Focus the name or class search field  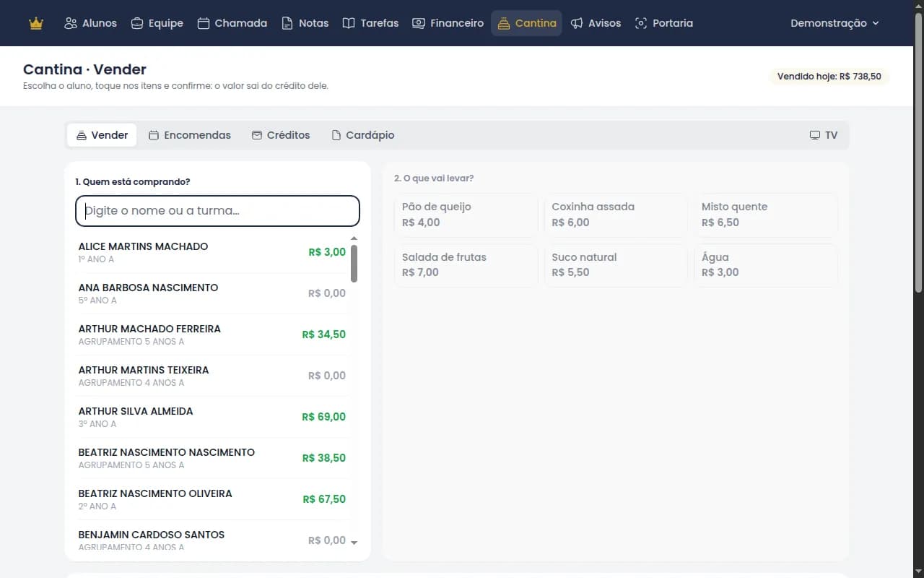click(x=217, y=211)
